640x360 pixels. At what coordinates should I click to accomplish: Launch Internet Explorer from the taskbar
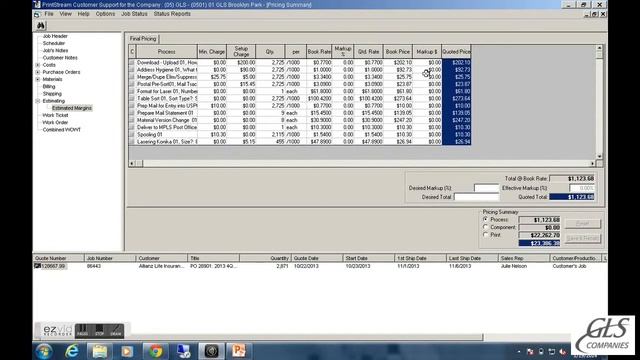[72, 351]
